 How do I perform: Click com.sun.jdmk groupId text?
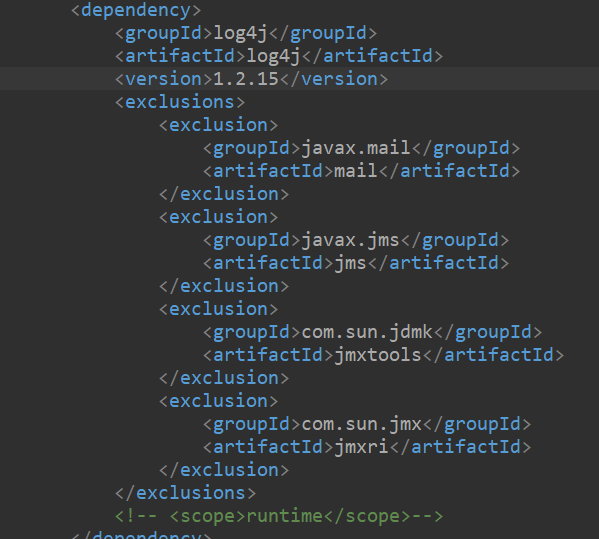367,332
